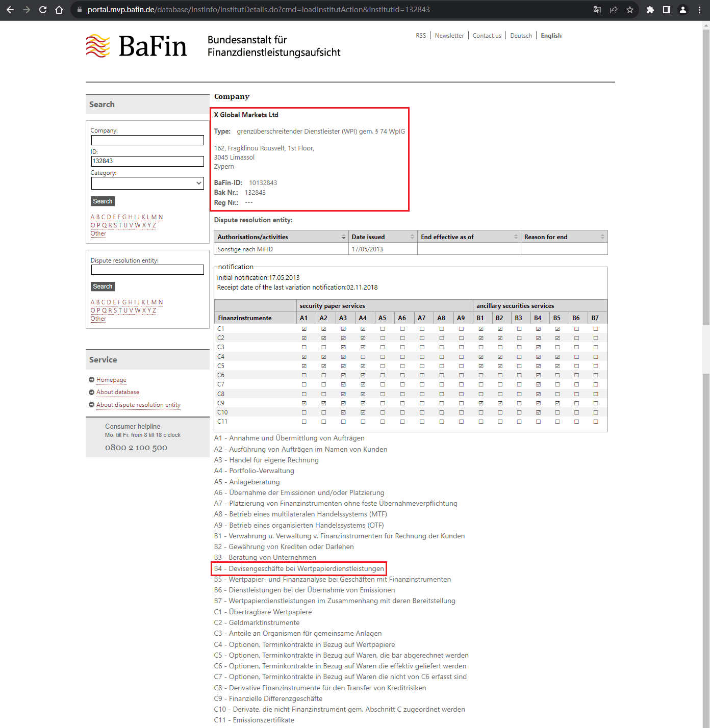
Task: Click the About database arrow bullet icon
Action: [91, 392]
